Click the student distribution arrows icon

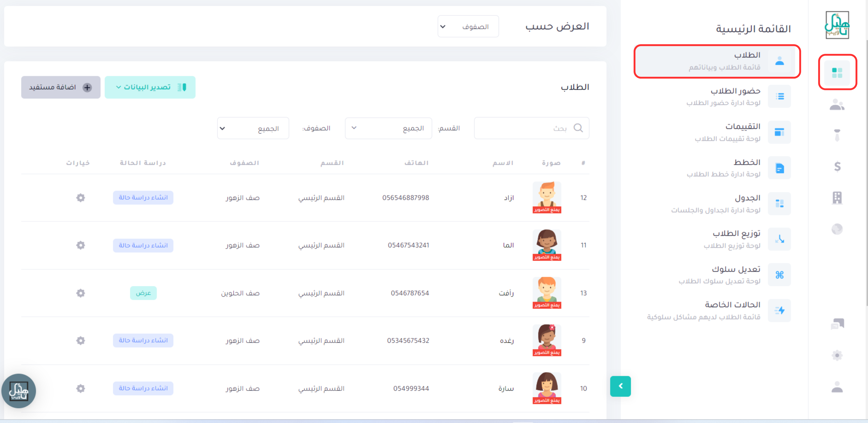(779, 239)
